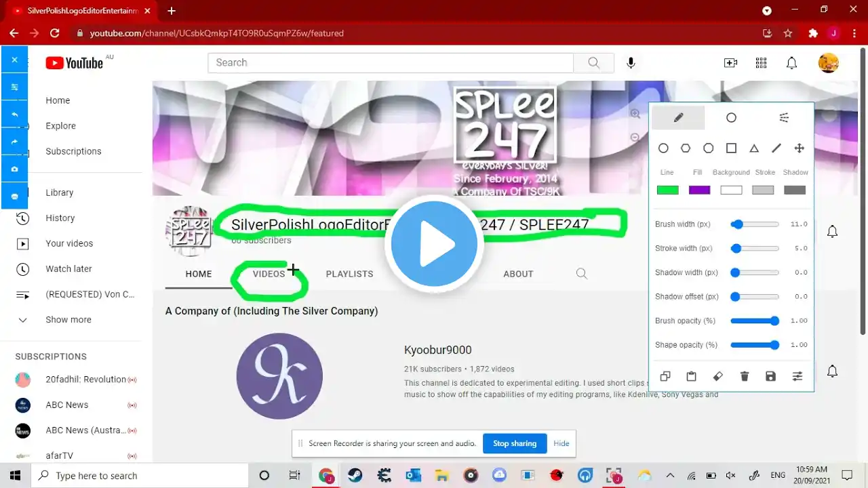The width and height of the screenshot is (868, 488).
Task: Click the print icon in blue toolbar
Action: point(14,196)
